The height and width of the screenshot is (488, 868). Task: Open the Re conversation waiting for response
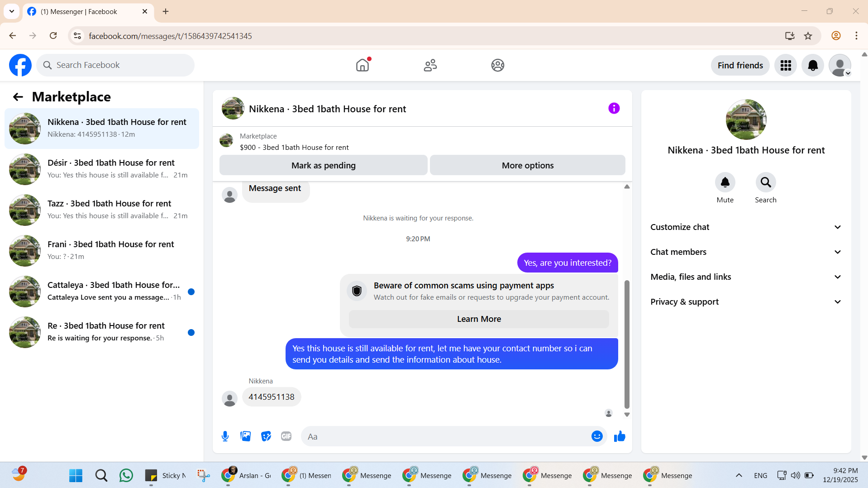102,332
